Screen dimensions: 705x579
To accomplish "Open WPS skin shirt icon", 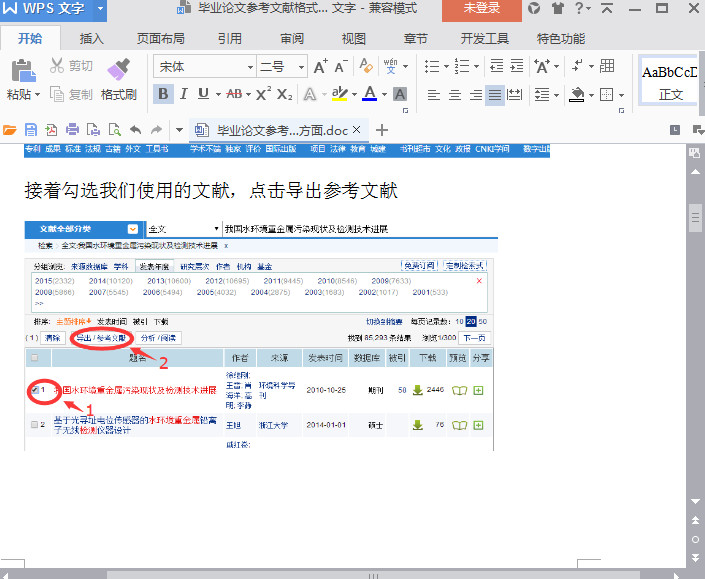I will tap(558, 8).
